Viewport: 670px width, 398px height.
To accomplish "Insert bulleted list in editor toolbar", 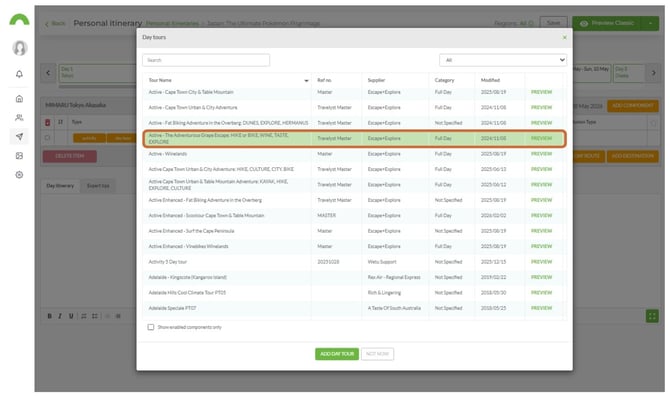I will 95,316.
